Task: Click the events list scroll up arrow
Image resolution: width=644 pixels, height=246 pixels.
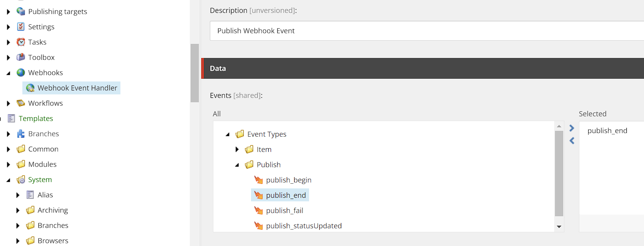Action: [559, 126]
